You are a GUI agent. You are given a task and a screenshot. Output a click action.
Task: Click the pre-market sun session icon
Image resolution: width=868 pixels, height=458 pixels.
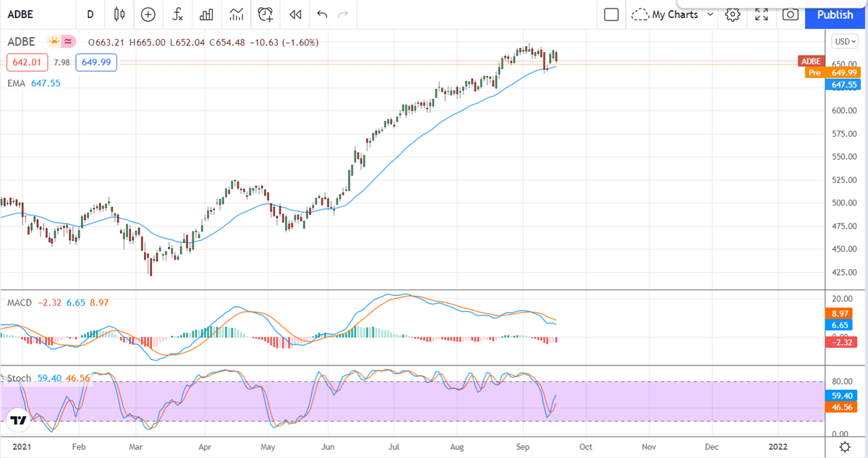54,42
